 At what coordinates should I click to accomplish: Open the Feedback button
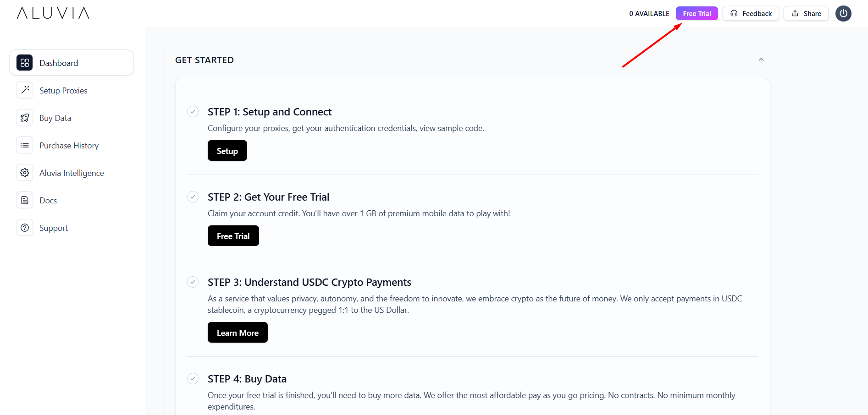pyautogui.click(x=751, y=14)
